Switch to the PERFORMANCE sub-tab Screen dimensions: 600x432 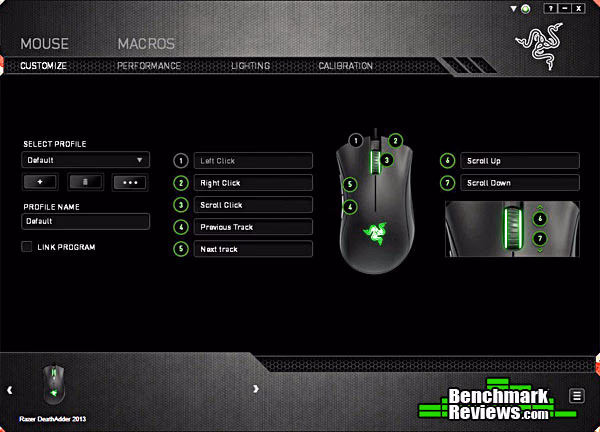pyautogui.click(x=149, y=66)
